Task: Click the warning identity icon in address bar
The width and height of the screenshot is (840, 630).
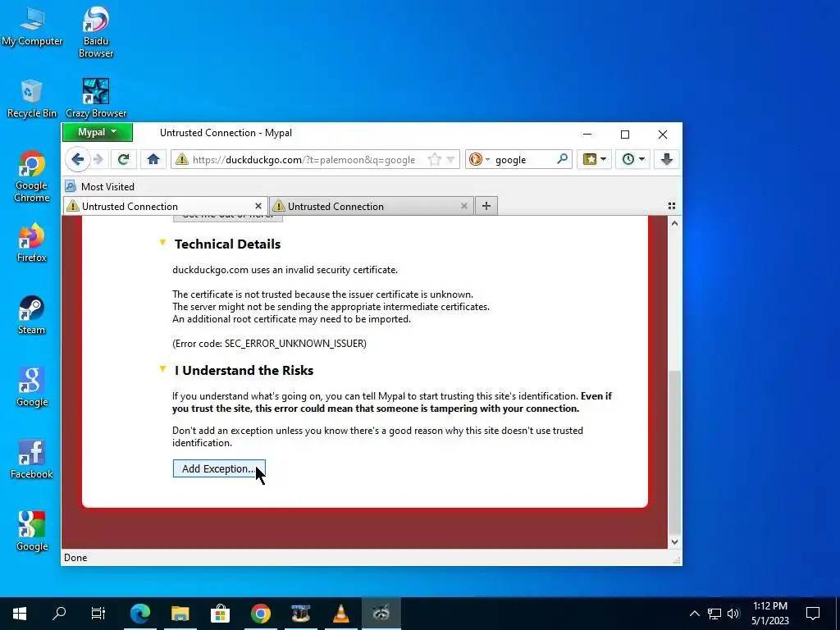Action: [x=182, y=159]
